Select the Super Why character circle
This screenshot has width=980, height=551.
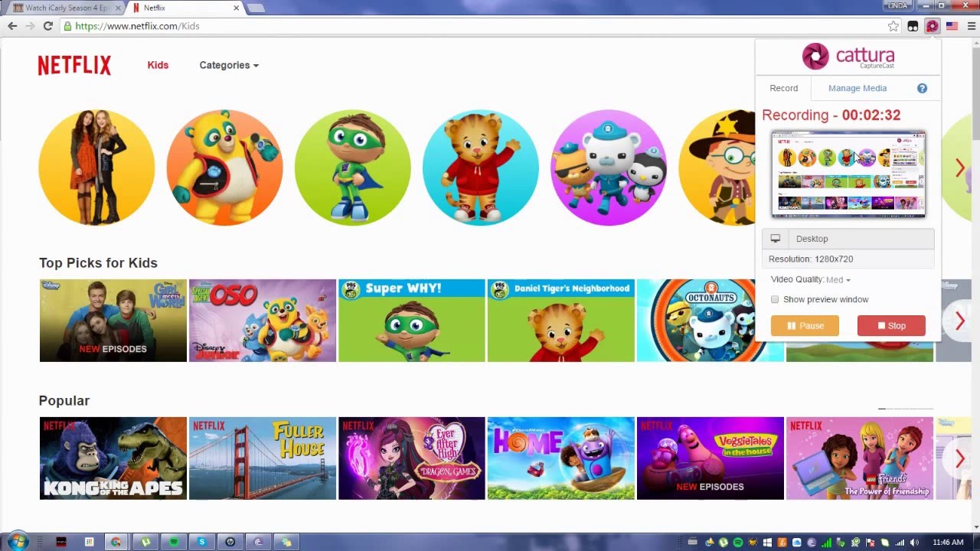352,168
